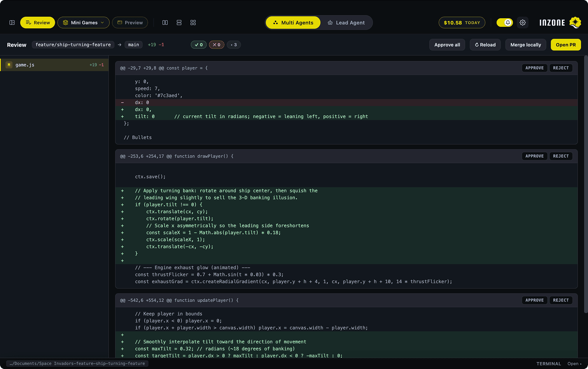
Task: Click the function drawPlayer() hunk header text
Action: [177, 156]
